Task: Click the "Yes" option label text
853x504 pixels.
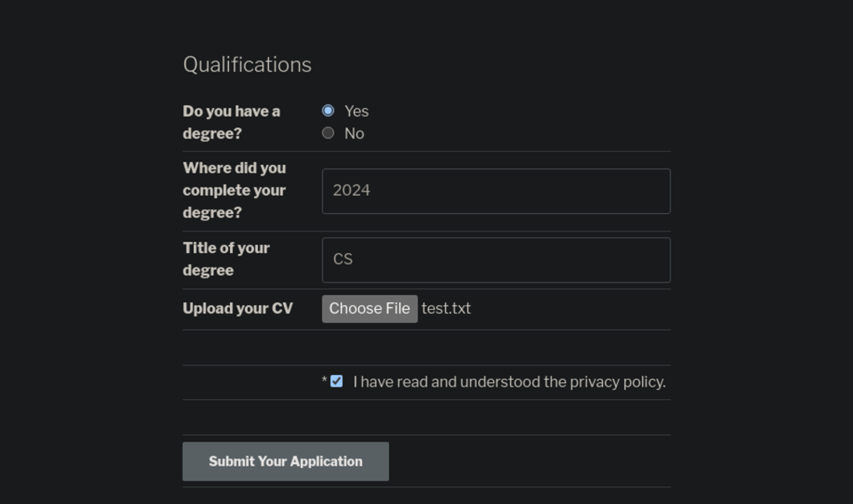Action: tap(357, 111)
